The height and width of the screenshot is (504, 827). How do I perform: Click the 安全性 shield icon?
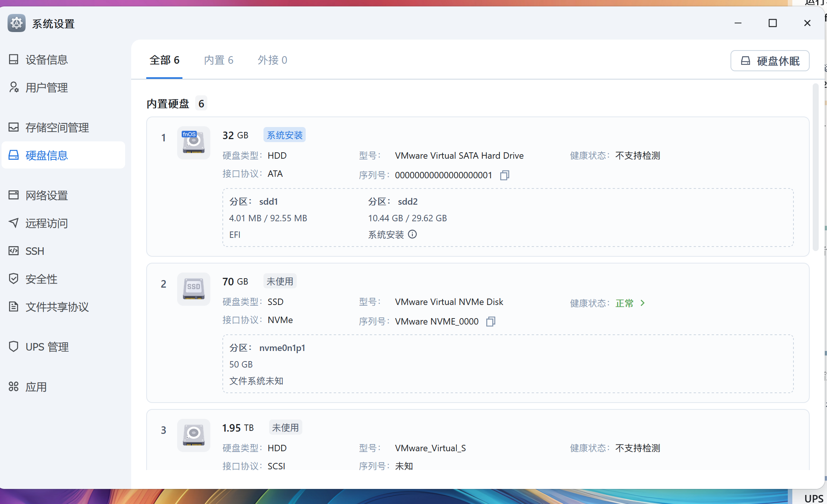coord(14,279)
